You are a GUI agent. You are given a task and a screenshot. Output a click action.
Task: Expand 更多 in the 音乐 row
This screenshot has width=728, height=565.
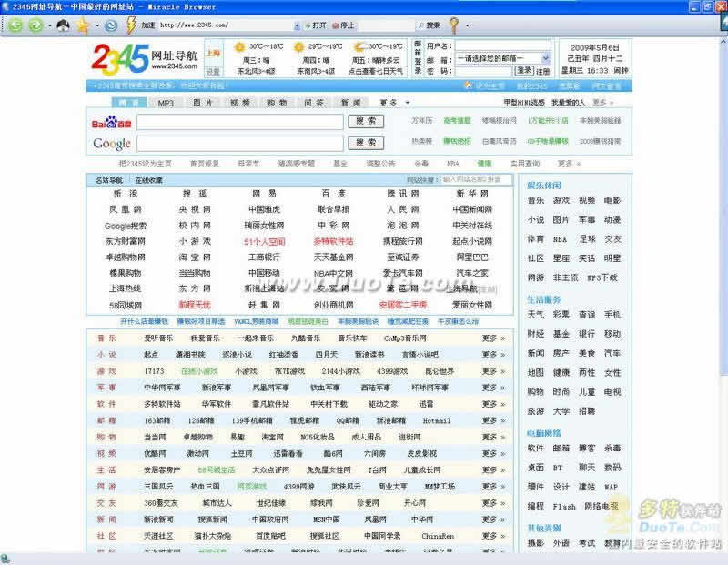coord(493,338)
